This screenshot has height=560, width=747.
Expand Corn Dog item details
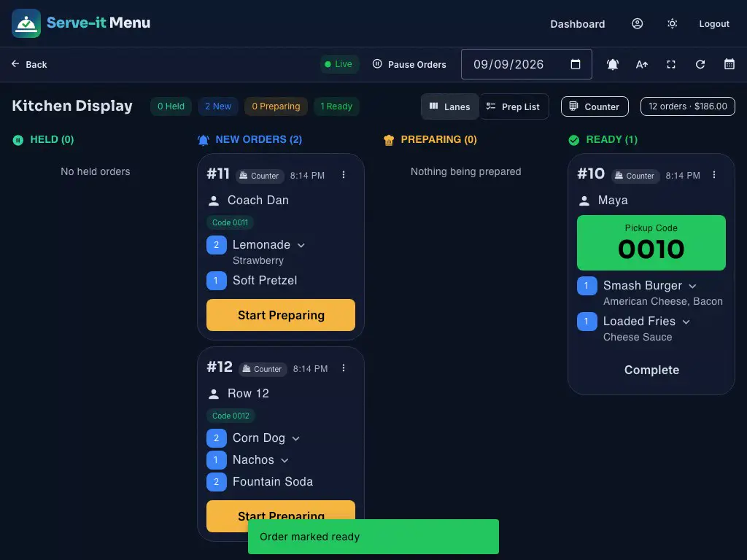296,438
